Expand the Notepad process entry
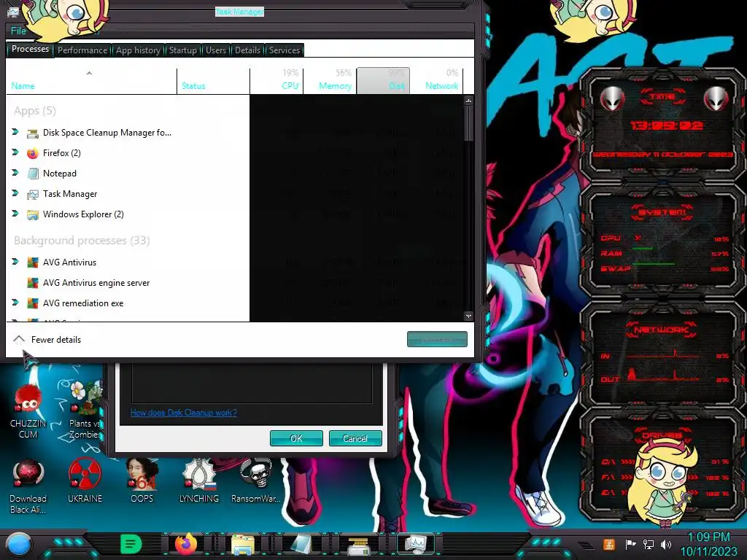 pyautogui.click(x=15, y=173)
